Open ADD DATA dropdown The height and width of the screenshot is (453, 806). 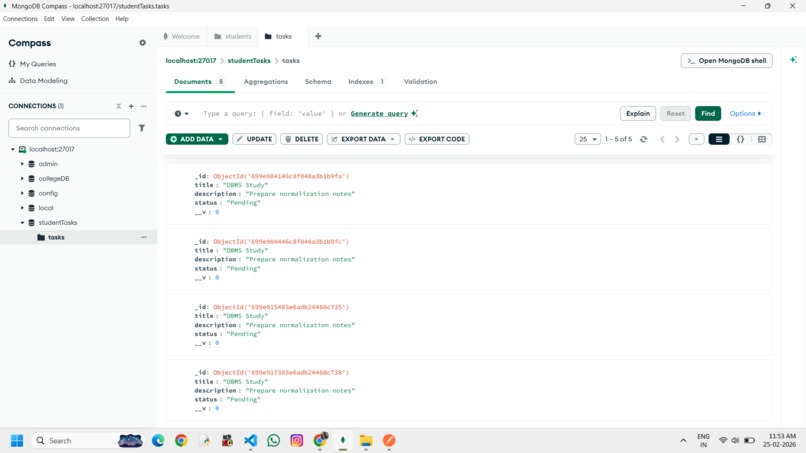point(197,139)
